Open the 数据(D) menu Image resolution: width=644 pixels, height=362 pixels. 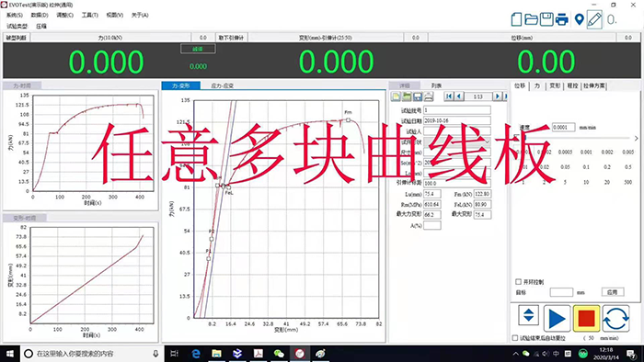[40, 16]
